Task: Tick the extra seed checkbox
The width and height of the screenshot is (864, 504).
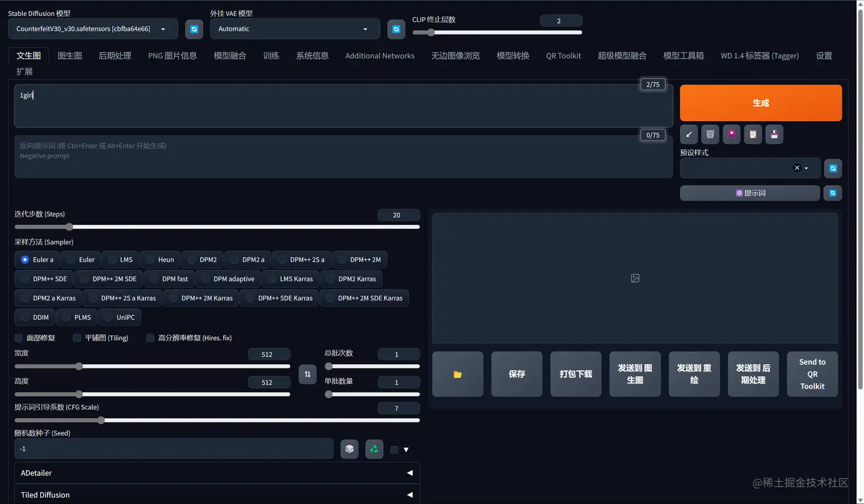Action: pos(394,449)
